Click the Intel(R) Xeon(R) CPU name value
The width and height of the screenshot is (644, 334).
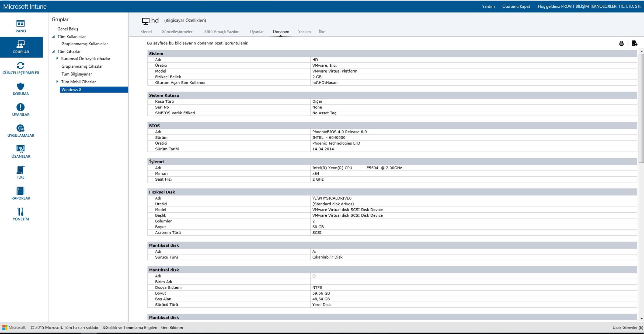coord(357,168)
